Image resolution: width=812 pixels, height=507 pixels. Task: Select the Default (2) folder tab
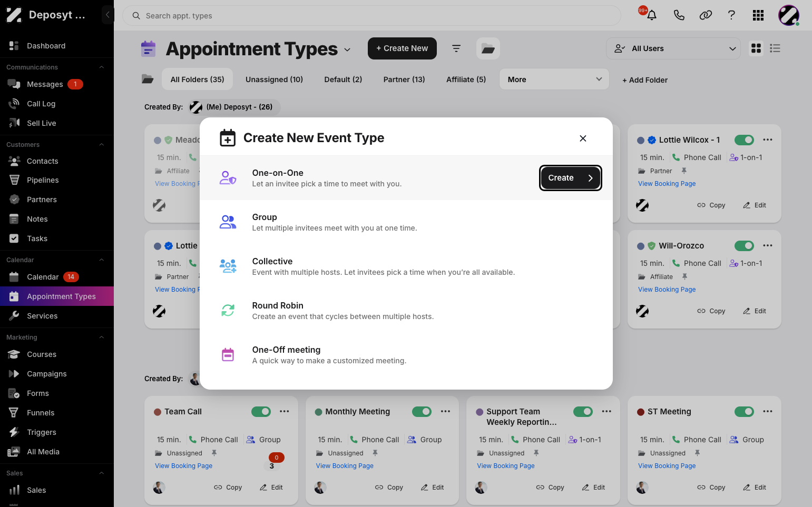(x=343, y=79)
